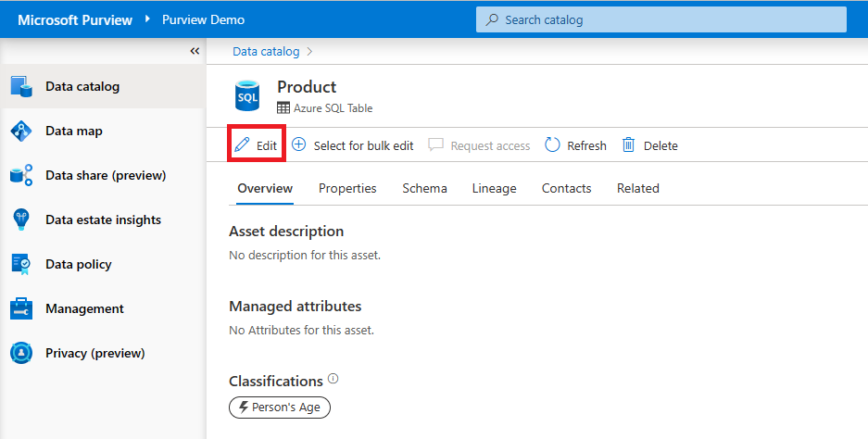Refresh the asset page
This screenshot has height=439, width=868.
575,145
